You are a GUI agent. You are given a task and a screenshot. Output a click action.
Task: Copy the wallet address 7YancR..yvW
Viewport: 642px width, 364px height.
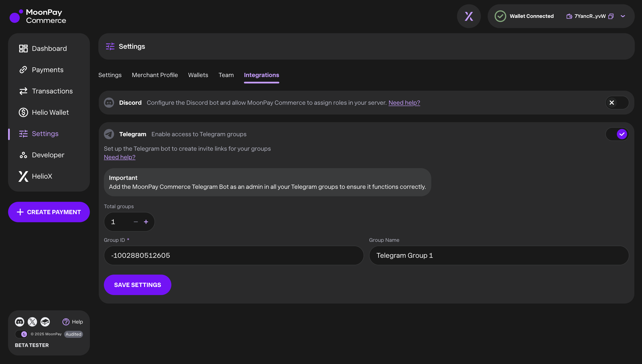[x=611, y=16]
